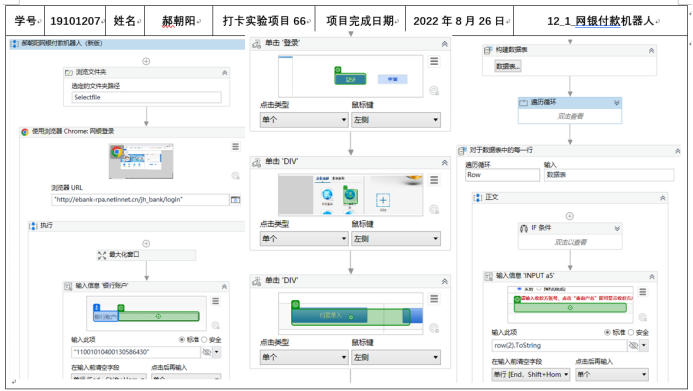Click the plus icon above 浏览文件夹 activity
Screen dimensions: 693x391
[146, 61]
